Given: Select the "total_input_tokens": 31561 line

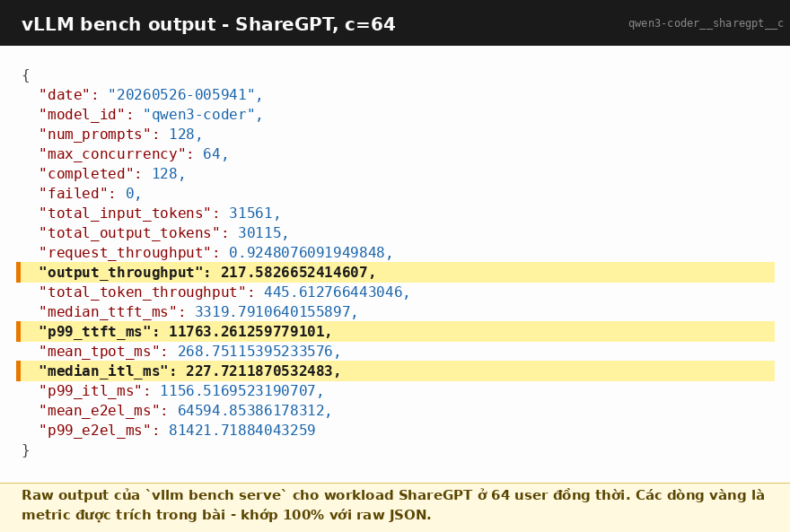Looking at the screenshot, I should click(x=159, y=213).
